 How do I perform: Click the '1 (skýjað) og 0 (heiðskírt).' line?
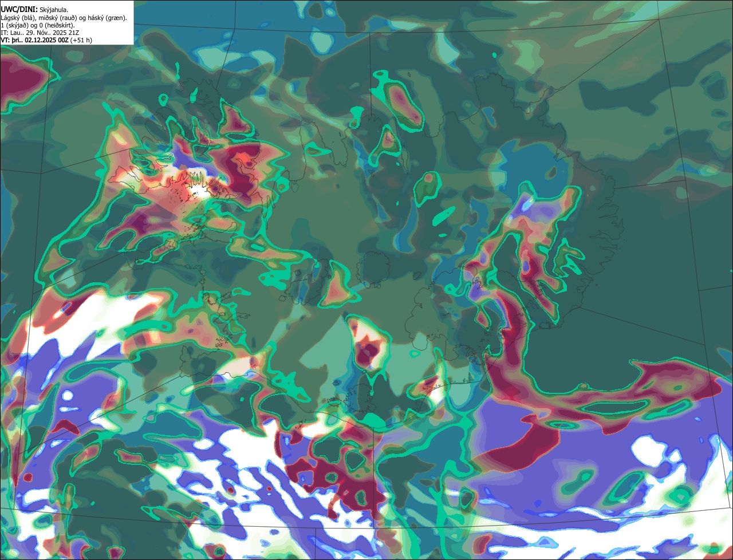coord(38,25)
